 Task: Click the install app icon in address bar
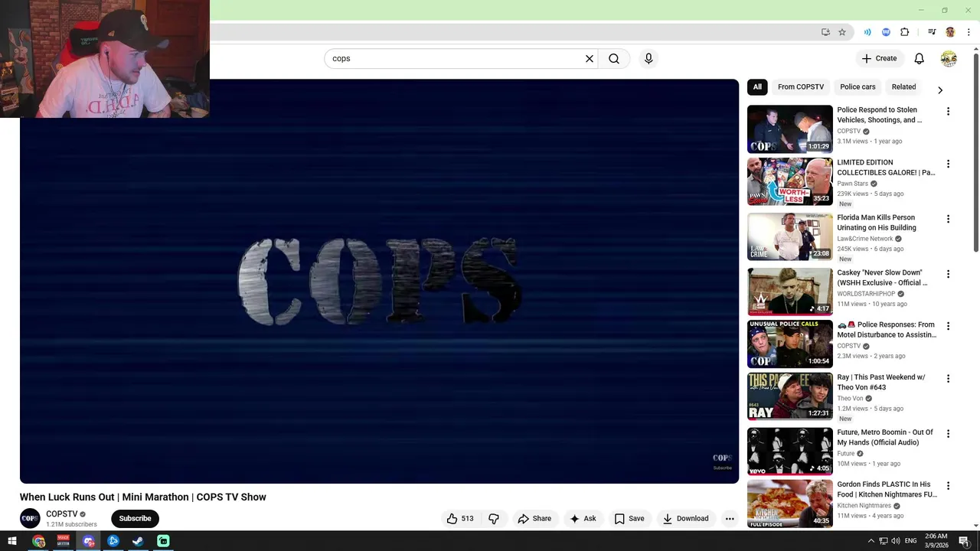click(825, 32)
